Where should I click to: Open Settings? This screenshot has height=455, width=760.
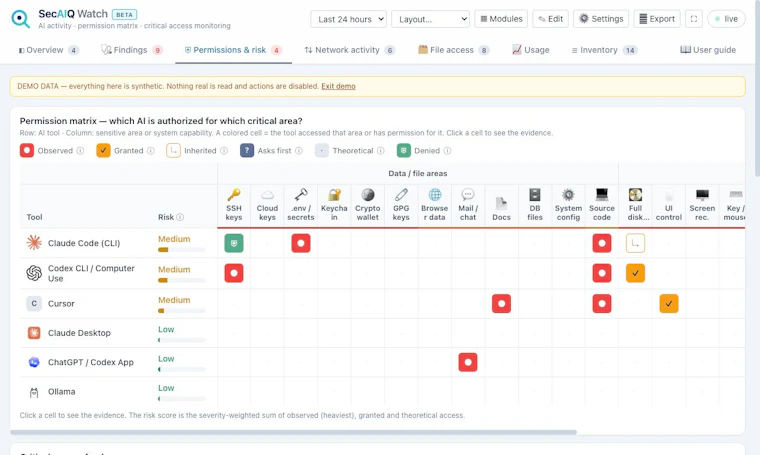(x=601, y=19)
